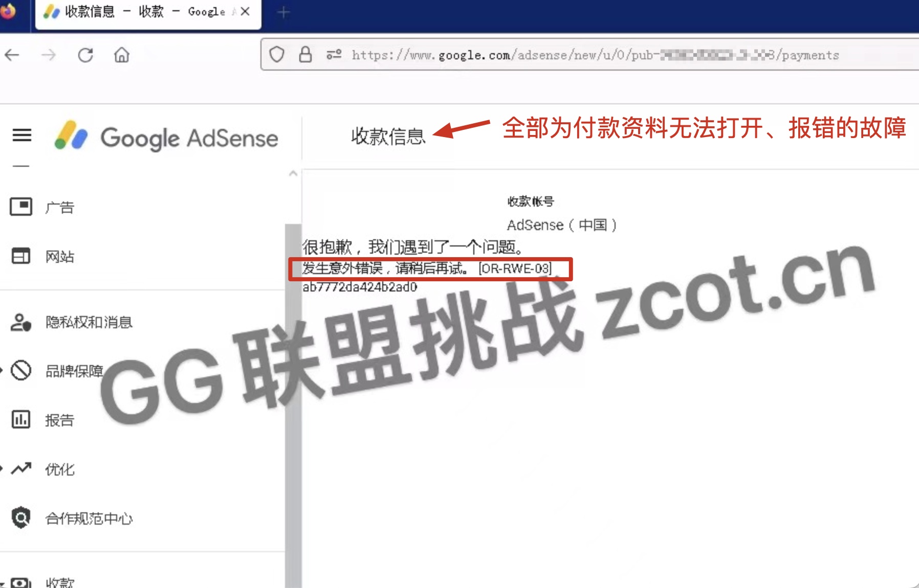
Task: Click the padlock site security icon
Action: click(x=305, y=54)
